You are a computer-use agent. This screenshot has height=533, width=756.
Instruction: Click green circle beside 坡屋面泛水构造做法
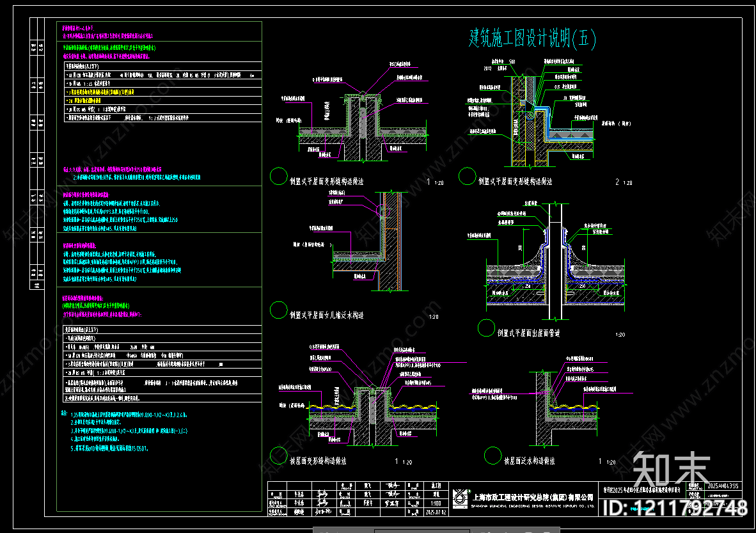tap(492, 456)
